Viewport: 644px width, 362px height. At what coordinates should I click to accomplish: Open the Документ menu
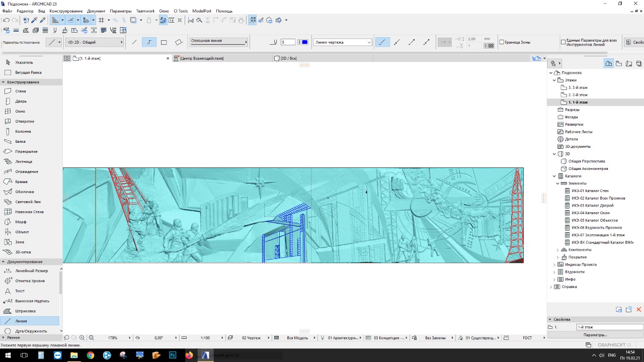click(96, 11)
